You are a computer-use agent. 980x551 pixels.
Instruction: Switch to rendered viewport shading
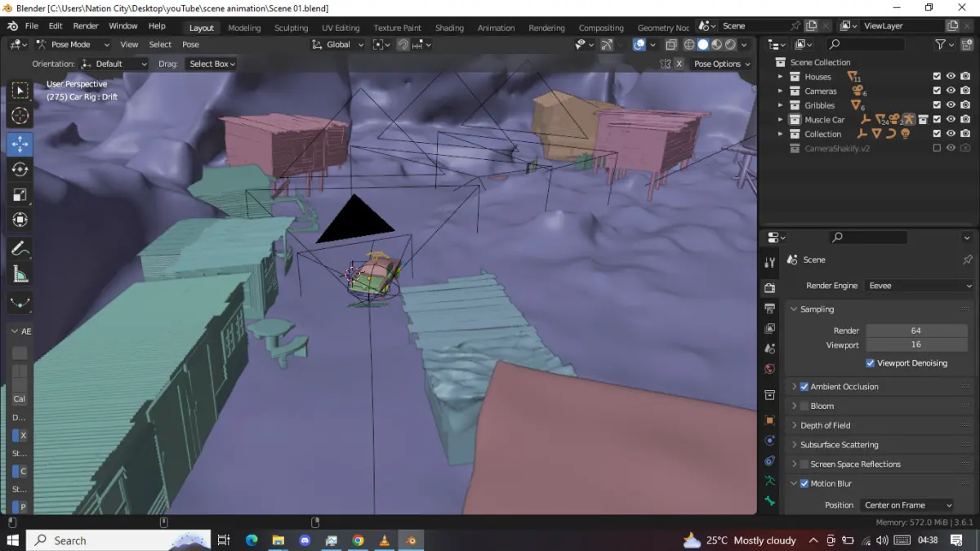click(730, 45)
